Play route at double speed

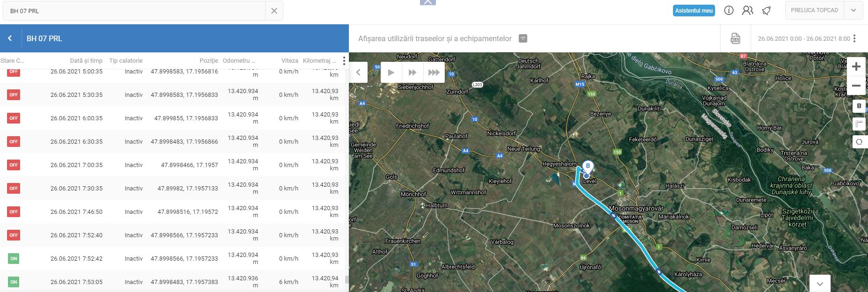(x=412, y=72)
